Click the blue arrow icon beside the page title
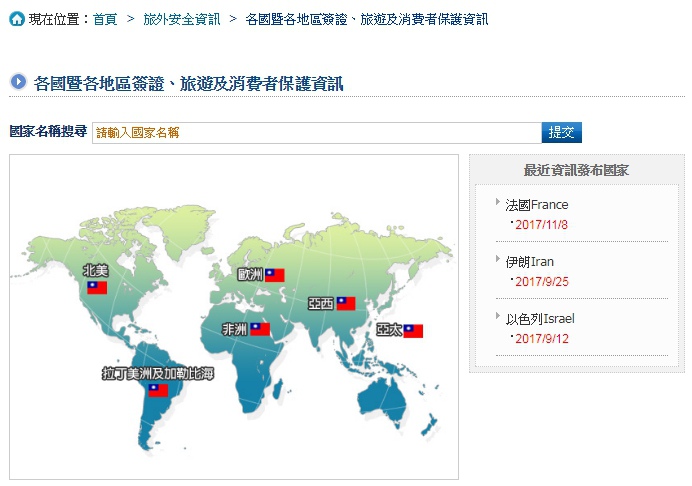This screenshot has height=486, width=692. tap(19, 82)
